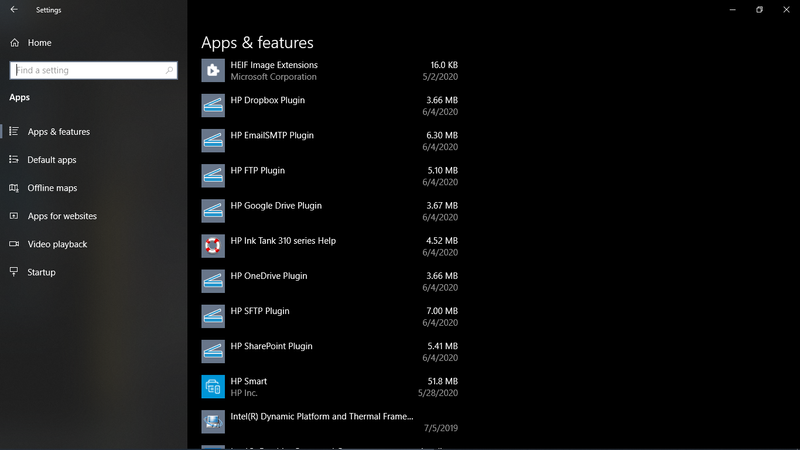This screenshot has height=450, width=800.
Task: Click the HEIF Image Extensions icon
Action: pos(213,70)
